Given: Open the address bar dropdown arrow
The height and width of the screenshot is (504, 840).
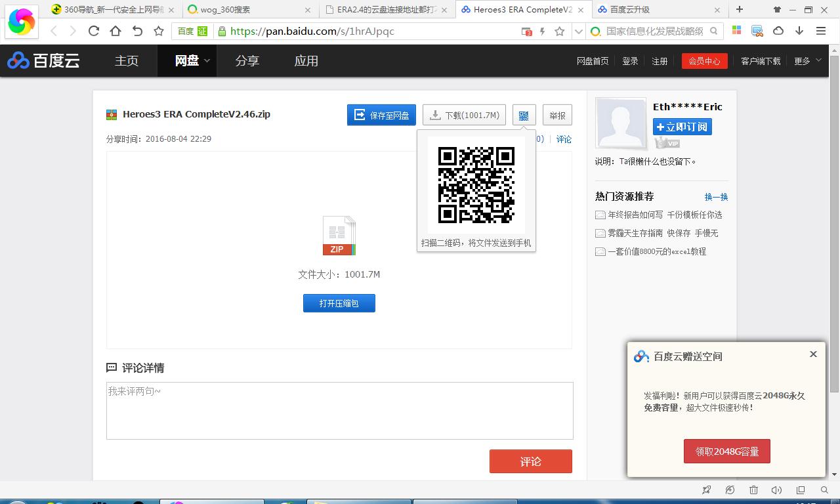Looking at the screenshot, I should (x=578, y=31).
